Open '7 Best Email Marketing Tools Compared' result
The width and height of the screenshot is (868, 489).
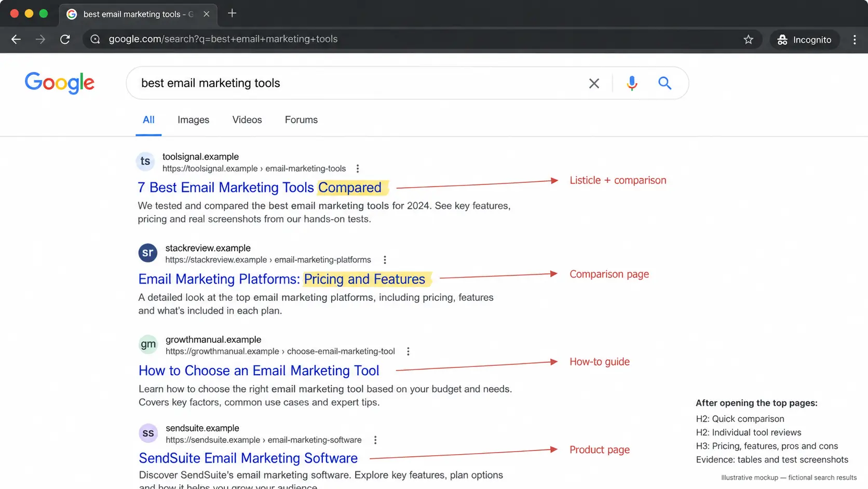[x=260, y=188]
